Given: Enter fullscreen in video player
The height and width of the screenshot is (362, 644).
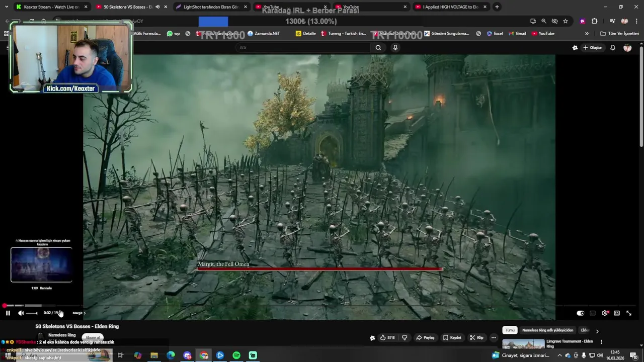Looking at the screenshot, I should click(629, 313).
